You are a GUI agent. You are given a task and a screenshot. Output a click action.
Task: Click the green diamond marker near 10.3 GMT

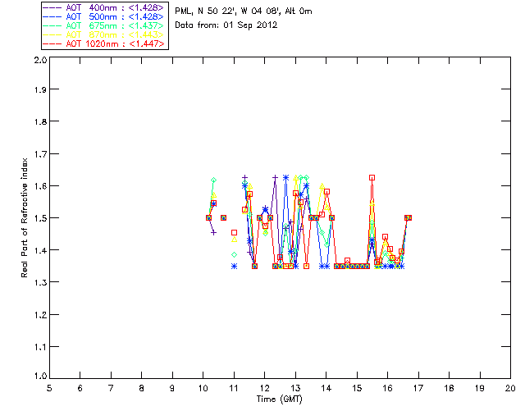point(213,180)
